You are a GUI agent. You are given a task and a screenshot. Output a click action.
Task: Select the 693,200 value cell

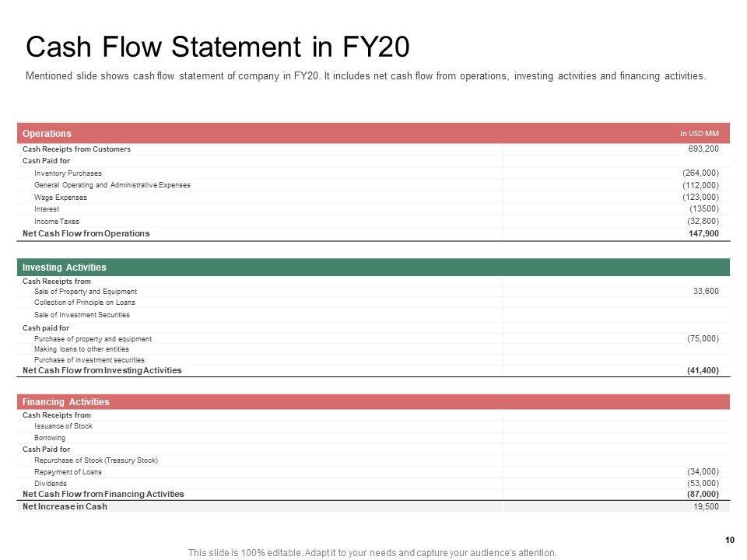point(703,149)
